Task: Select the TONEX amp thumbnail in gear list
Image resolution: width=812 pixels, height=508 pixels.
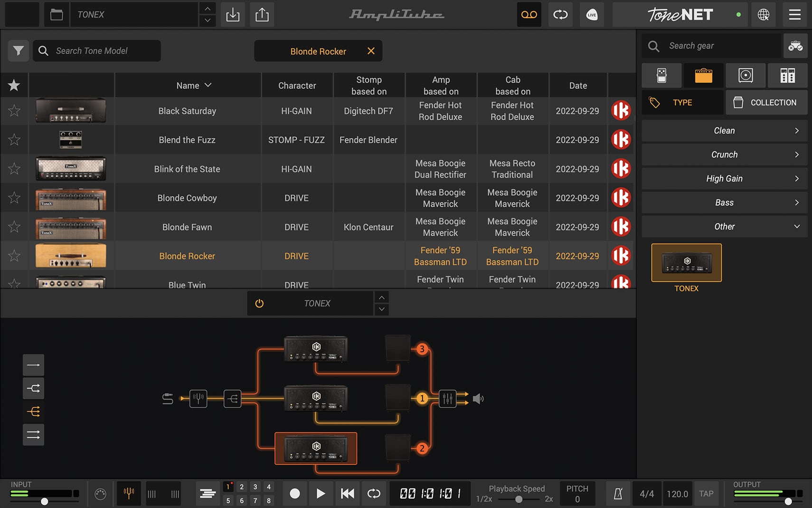Action: pyautogui.click(x=686, y=263)
